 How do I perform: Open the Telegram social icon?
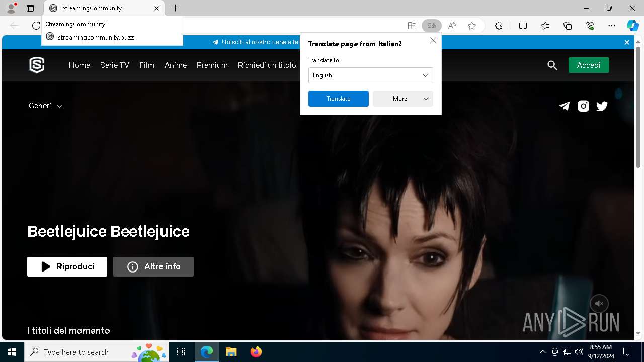(x=565, y=106)
